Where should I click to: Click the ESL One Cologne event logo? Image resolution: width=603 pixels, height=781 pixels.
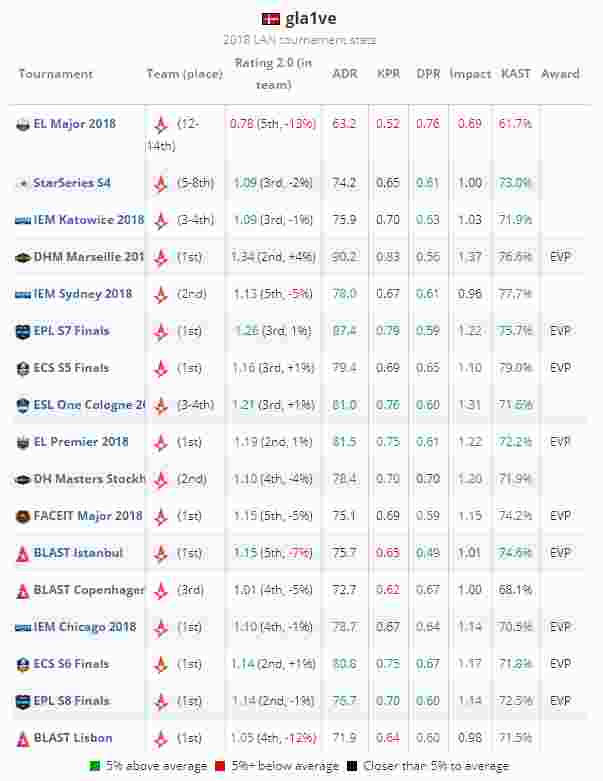click(x=23, y=405)
